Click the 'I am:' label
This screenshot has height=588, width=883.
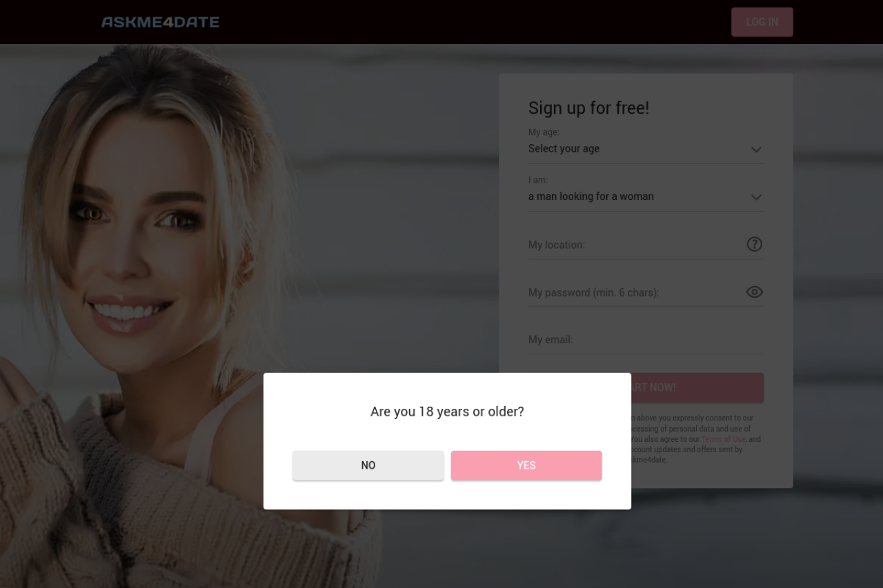(x=538, y=180)
